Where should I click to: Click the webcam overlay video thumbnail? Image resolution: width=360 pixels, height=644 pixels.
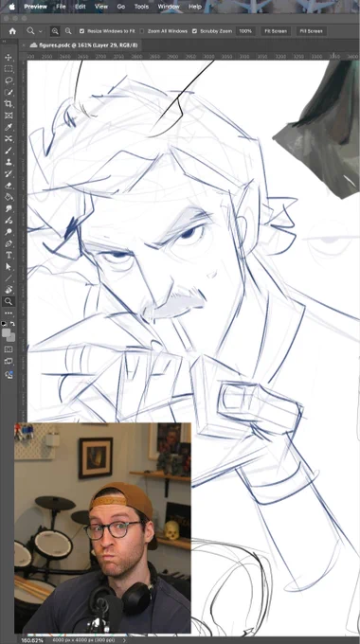102,528
